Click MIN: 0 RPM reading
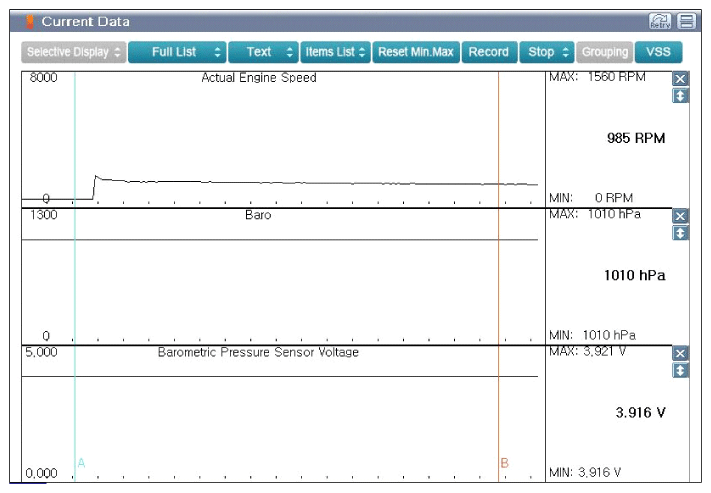711x493 pixels. click(x=591, y=198)
